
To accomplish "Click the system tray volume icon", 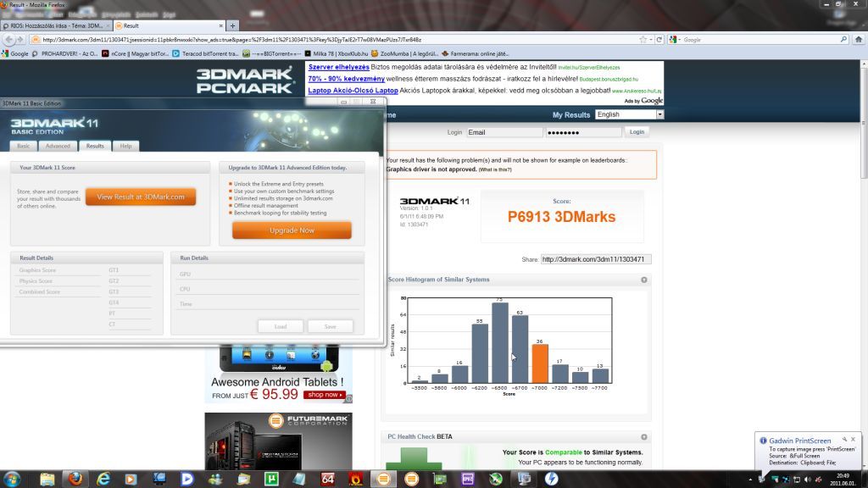I will click(x=807, y=480).
